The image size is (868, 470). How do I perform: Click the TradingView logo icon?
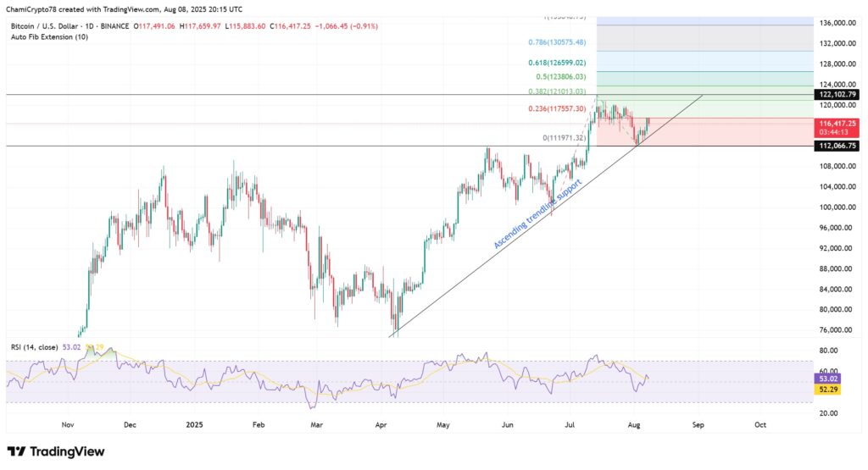16,451
